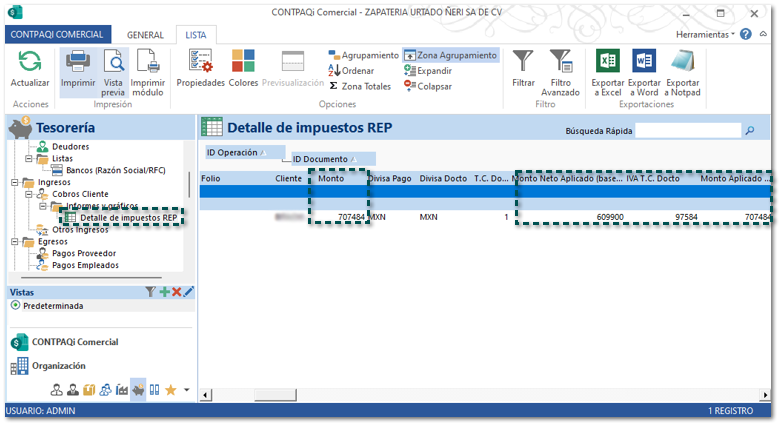
Task: Collapse the ribbon with the chevron
Action: click(763, 34)
